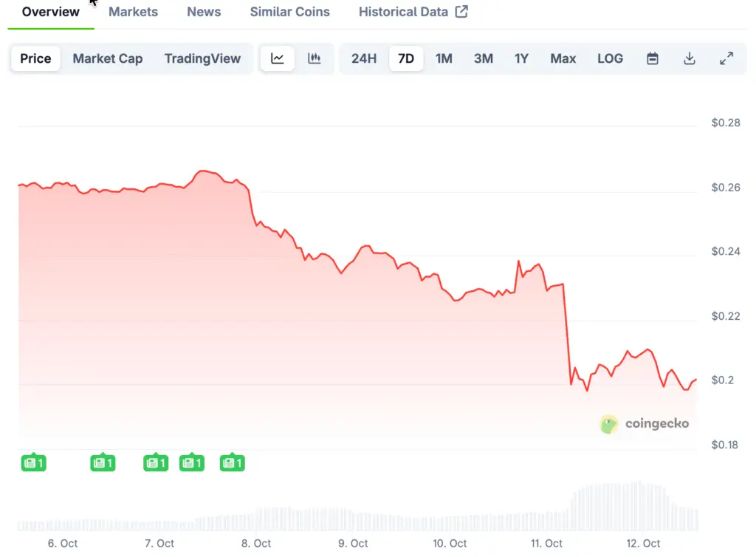Switch chart to Market Cap
This screenshot has width=756, height=557.
(108, 59)
